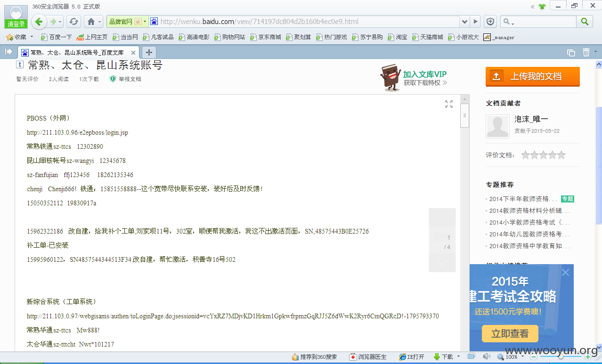Rate document with fifth star
The image size is (602, 364).
coord(561,155)
